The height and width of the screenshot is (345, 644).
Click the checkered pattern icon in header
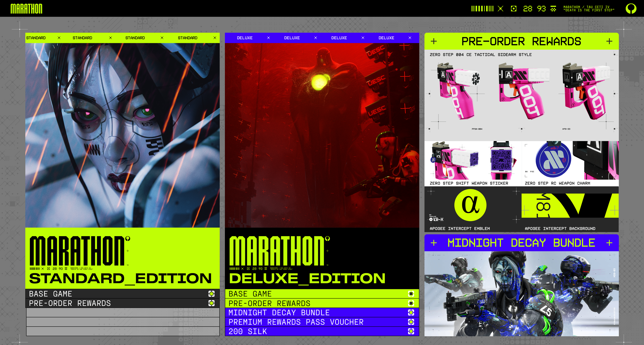(553, 9)
